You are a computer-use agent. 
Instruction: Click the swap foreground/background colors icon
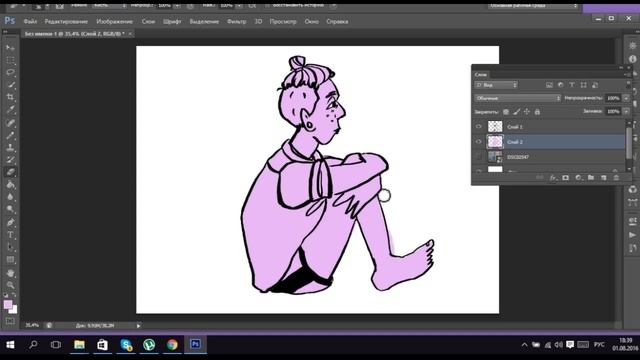pyautogui.click(x=14, y=295)
